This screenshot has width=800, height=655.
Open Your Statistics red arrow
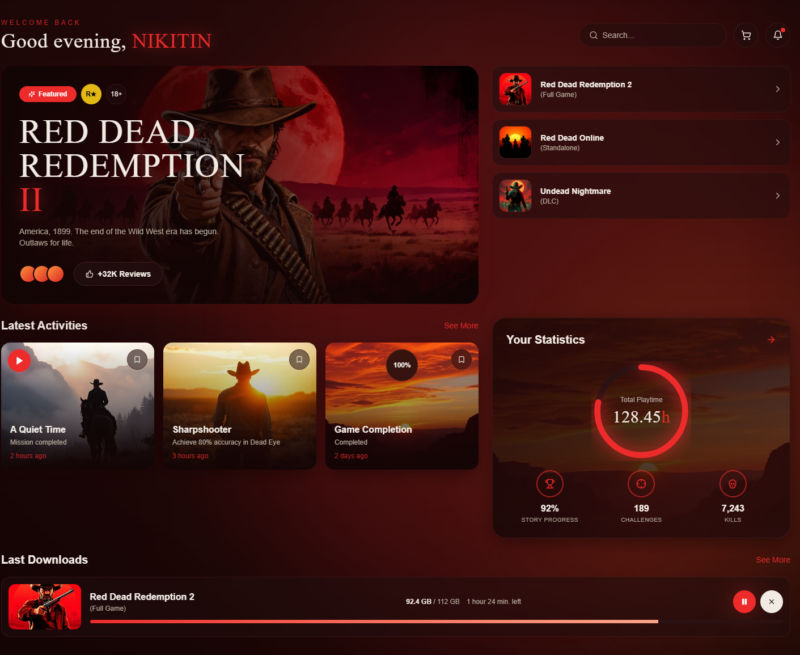point(771,340)
